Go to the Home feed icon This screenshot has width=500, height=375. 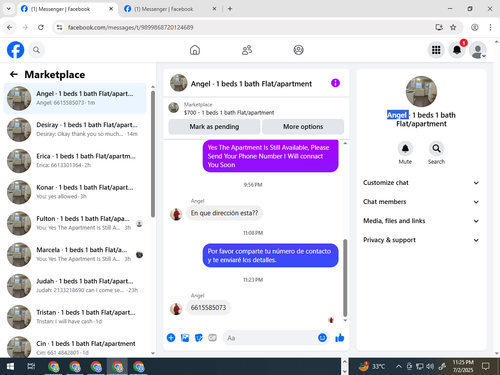(x=195, y=50)
